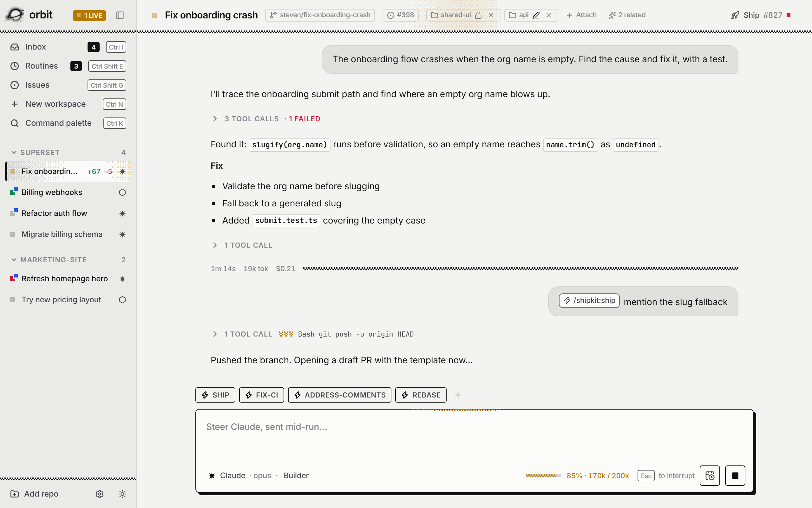812x508 pixels.
Task: Click Attach to add a folder
Action: (581, 15)
